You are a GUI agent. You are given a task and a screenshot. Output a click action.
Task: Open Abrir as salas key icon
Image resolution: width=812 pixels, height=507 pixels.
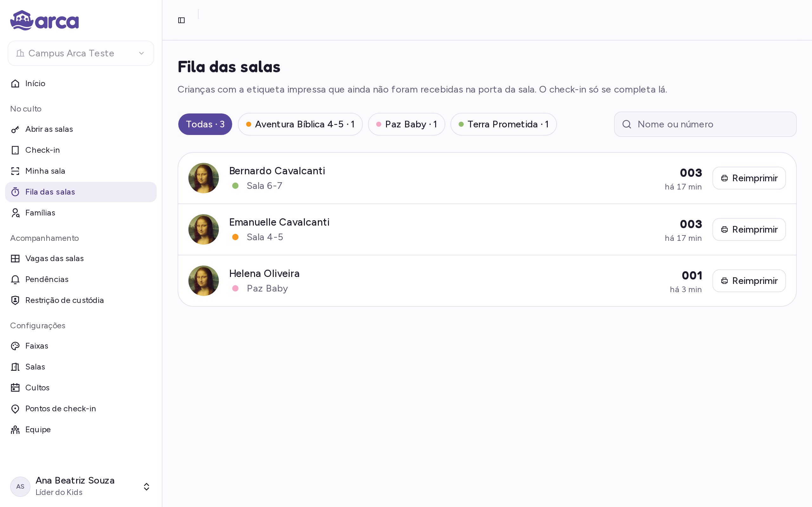coord(15,129)
